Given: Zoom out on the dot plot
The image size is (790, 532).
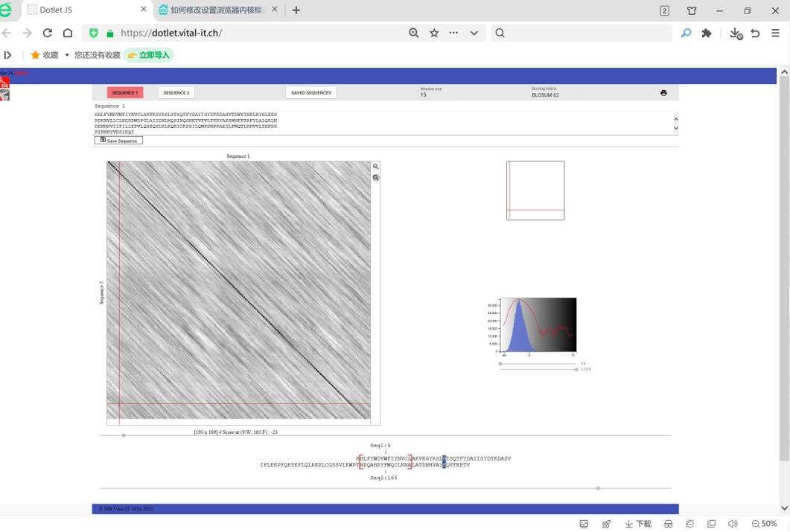Looking at the screenshot, I should pos(376,178).
